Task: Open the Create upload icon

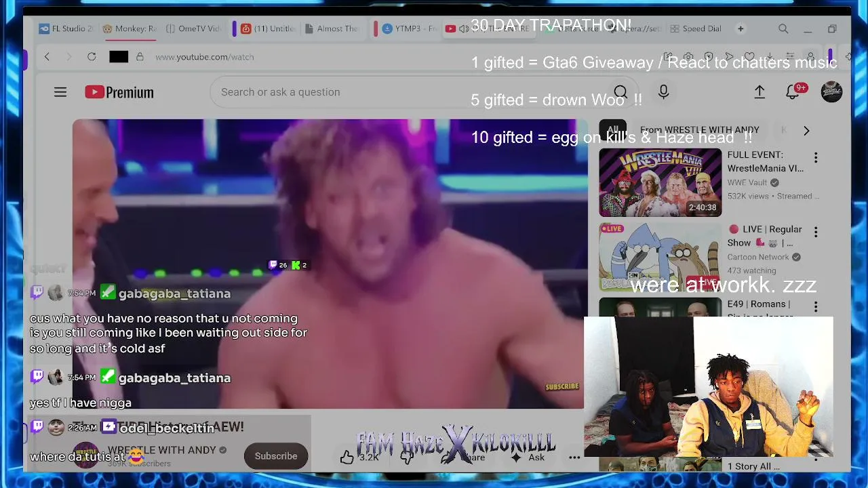Action: 759,92
